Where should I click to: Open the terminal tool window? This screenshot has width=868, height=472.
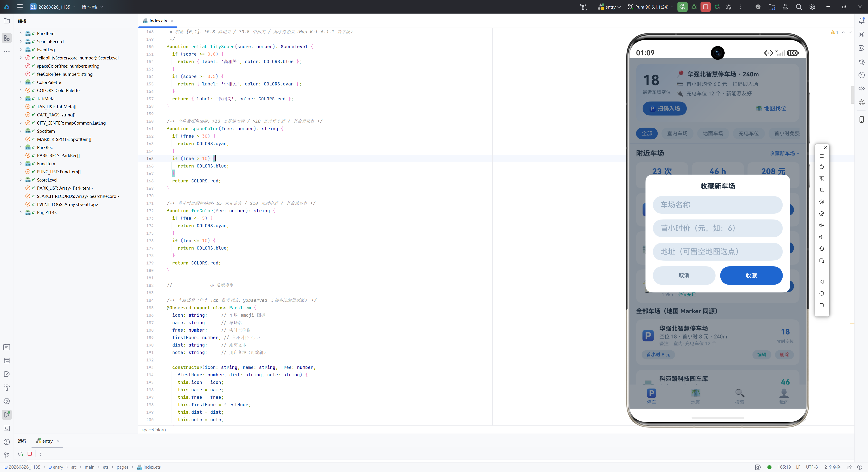(7, 428)
